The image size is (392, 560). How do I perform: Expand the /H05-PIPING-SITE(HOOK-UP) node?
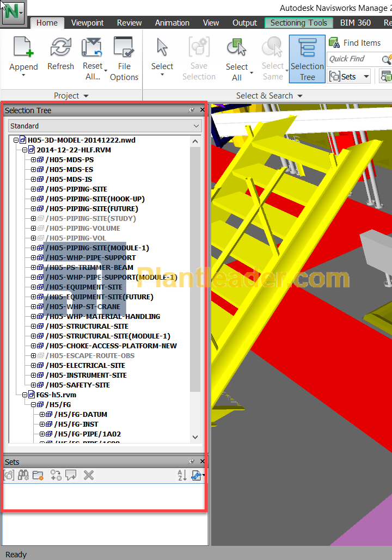tap(33, 199)
